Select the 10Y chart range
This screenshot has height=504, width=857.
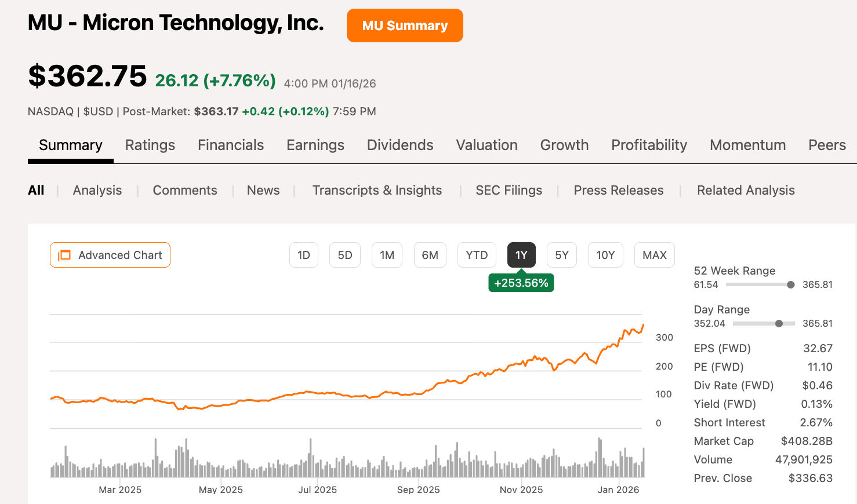point(605,255)
